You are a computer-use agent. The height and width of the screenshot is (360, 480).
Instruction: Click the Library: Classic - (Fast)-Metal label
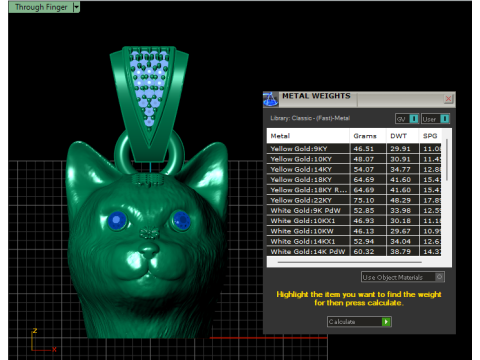[310, 118]
